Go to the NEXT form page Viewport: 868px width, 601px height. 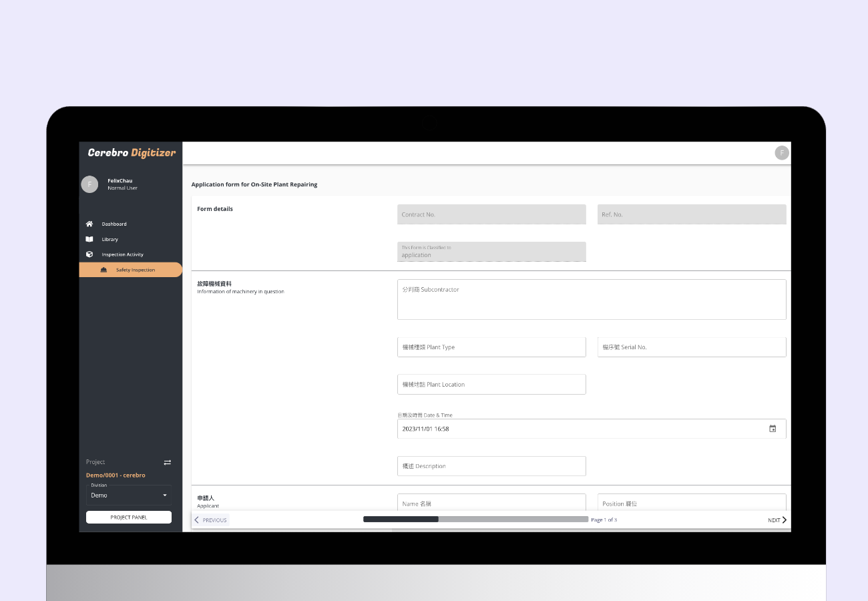(777, 520)
